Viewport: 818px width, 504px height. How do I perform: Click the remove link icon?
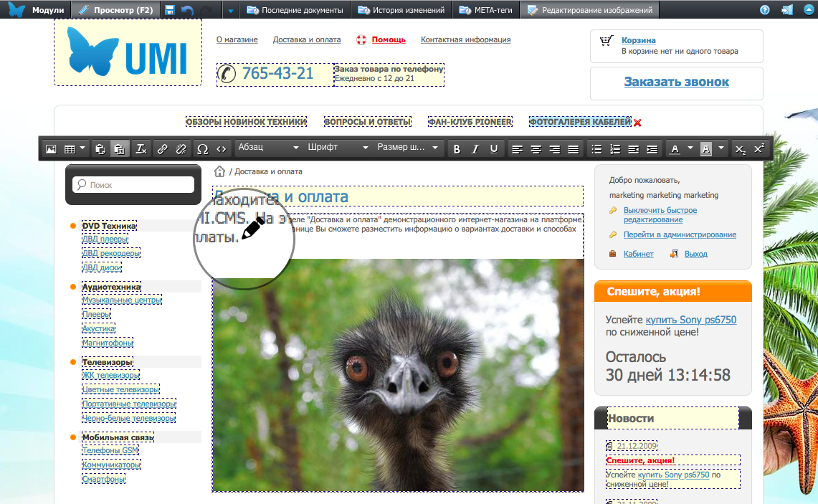tap(181, 149)
